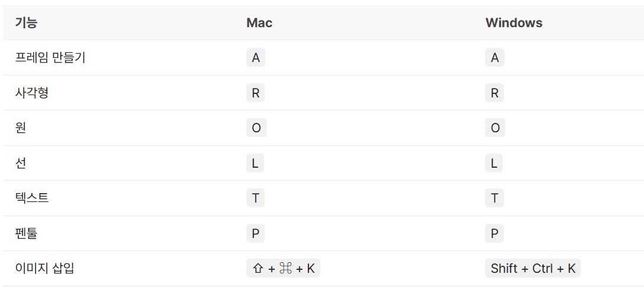Viewport: 644px width, 287px height.
Task: Select the 펜툴 row label
Action: pyautogui.click(x=26, y=234)
